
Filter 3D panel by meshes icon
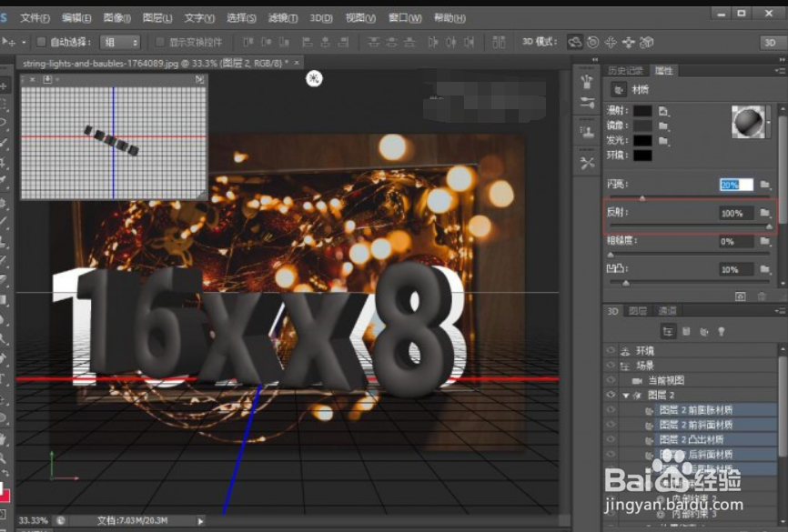[686, 332]
